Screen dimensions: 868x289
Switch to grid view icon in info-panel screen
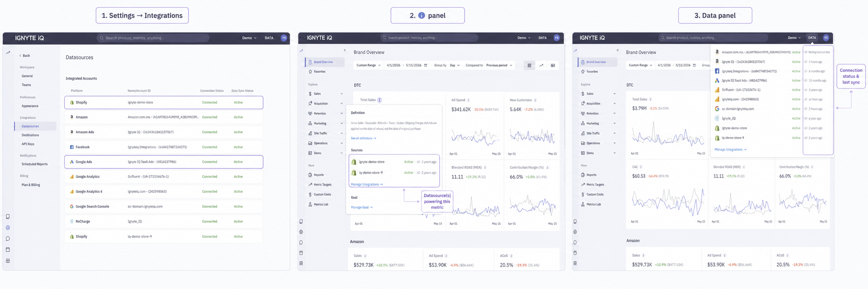(x=529, y=65)
